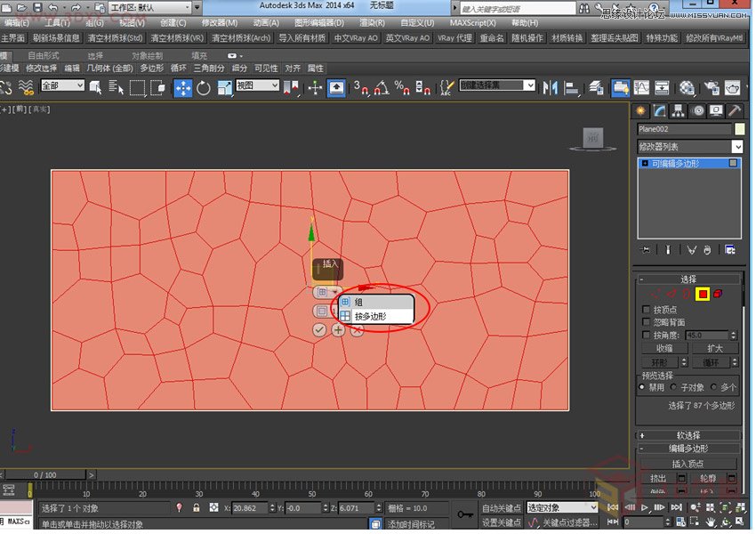Image resolution: width=756 pixels, height=534 pixels.
Task: Choose 按多边形 from the insert popup menu
Action: [371, 316]
